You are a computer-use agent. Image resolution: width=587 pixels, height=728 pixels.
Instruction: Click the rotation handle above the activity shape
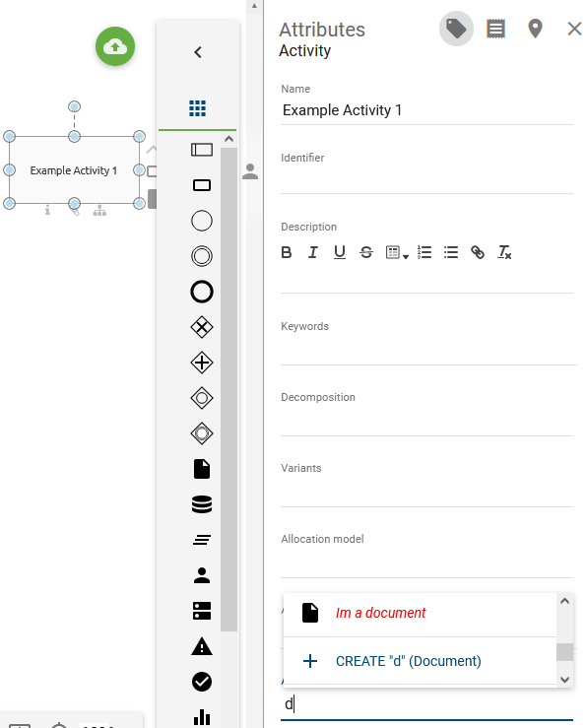point(74,106)
